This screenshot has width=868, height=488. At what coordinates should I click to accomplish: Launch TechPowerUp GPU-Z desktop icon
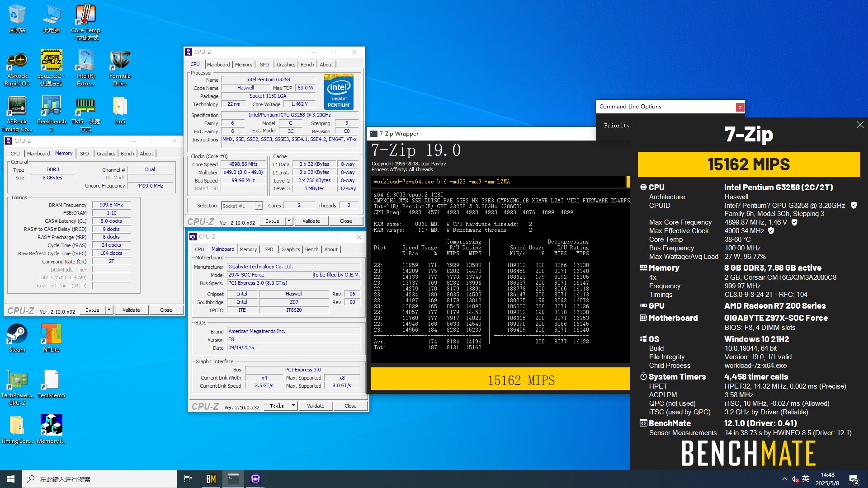(x=17, y=388)
